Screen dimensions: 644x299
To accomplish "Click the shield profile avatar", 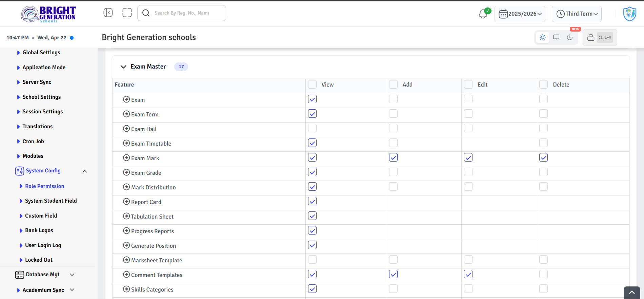I will click(x=630, y=14).
